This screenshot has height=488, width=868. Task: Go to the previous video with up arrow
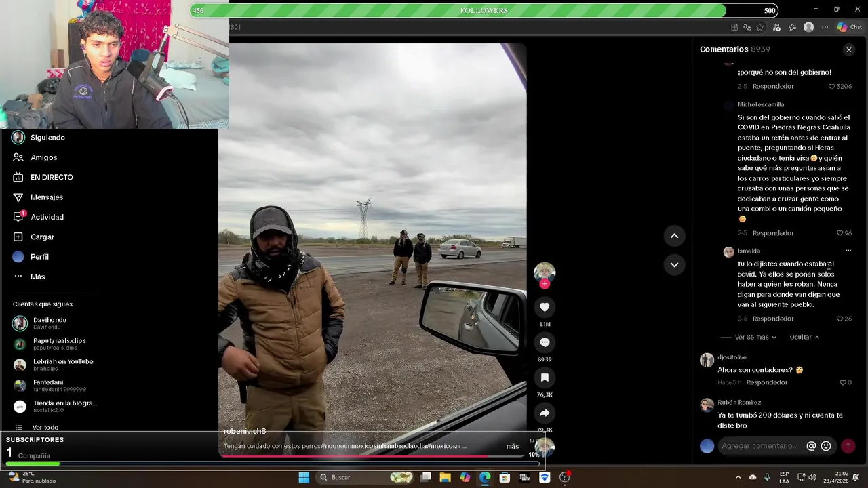point(674,236)
